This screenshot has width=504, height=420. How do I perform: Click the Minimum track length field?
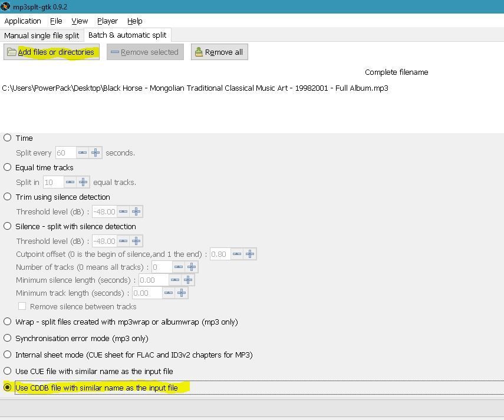(x=147, y=293)
